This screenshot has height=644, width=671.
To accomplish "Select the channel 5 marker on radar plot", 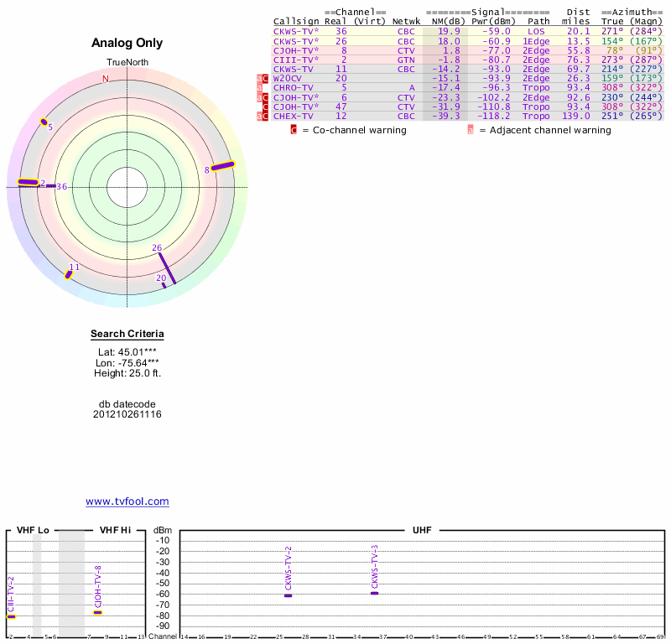I will click(x=44, y=122).
